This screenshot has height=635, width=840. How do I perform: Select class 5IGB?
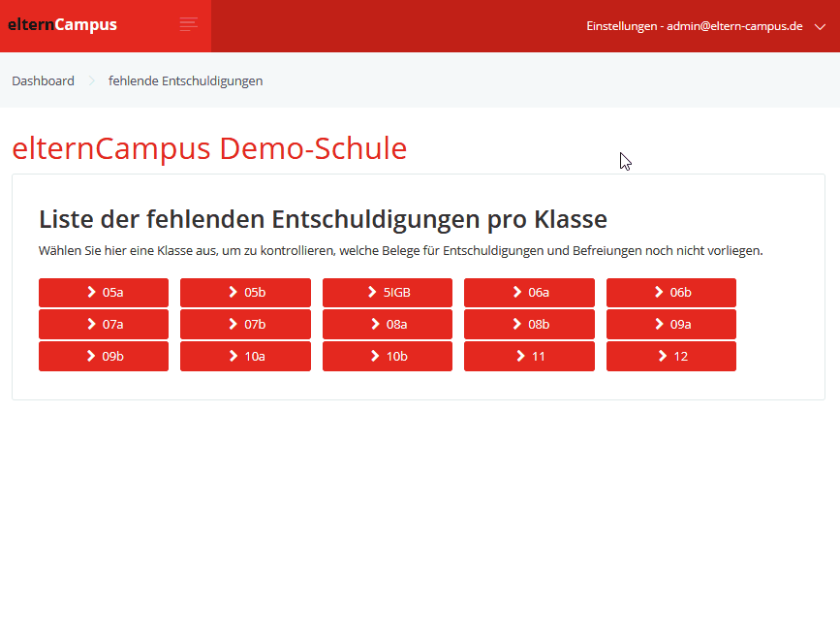[388, 293]
